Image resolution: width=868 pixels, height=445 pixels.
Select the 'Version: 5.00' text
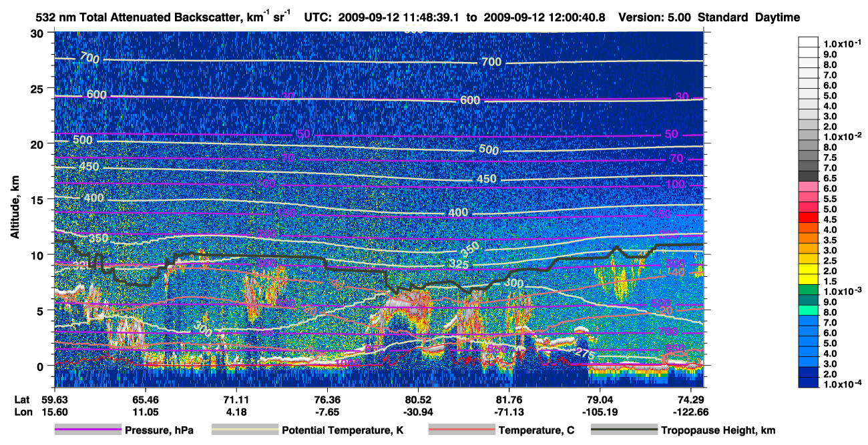click(656, 18)
